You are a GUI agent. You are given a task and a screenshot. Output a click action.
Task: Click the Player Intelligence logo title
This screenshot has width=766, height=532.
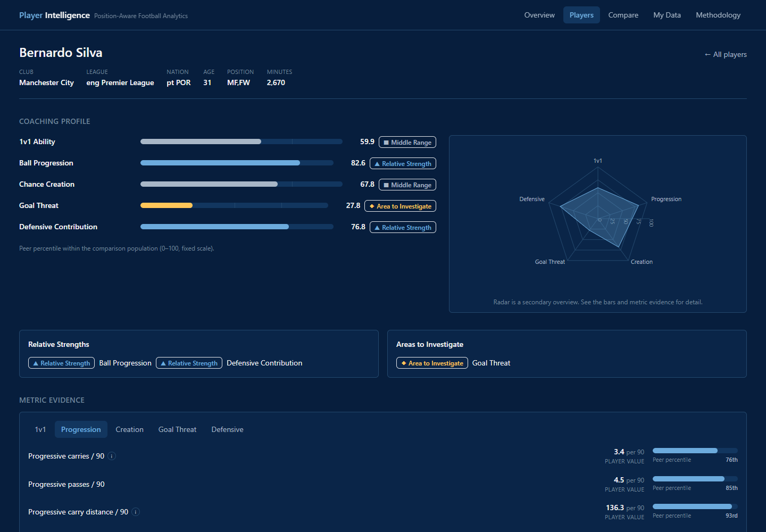54,15
